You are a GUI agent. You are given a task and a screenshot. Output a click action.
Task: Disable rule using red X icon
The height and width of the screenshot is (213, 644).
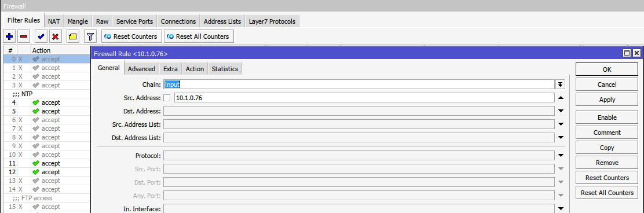coord(56,36)
